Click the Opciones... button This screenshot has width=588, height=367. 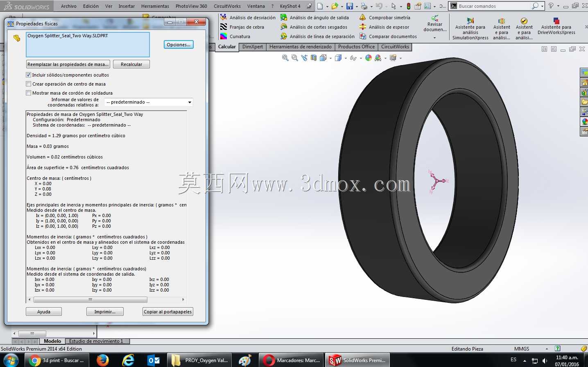tap(179, 45)
